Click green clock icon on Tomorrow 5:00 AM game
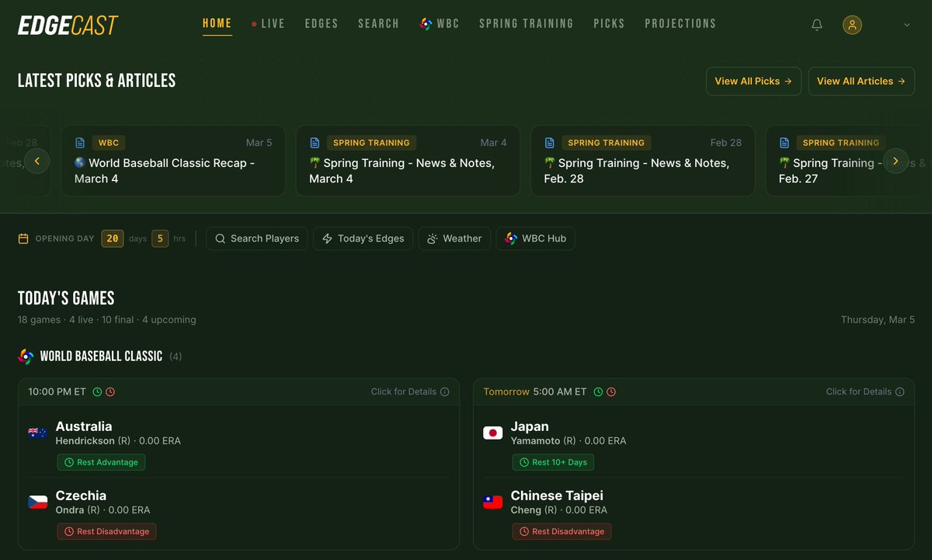This screenshot has height=560, width=932. (x=598, y=391)
